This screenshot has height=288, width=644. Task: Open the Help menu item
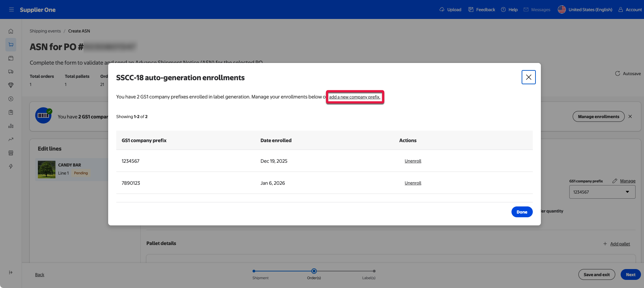[509, 9]
